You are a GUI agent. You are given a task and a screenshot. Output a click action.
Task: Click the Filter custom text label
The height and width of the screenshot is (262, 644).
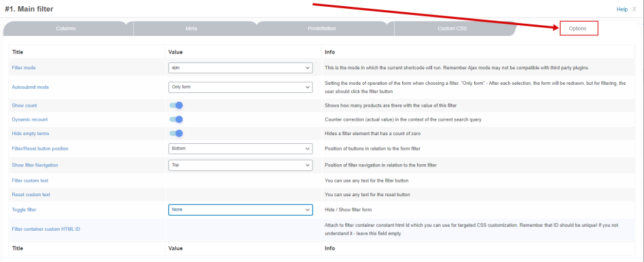(30, 181)
